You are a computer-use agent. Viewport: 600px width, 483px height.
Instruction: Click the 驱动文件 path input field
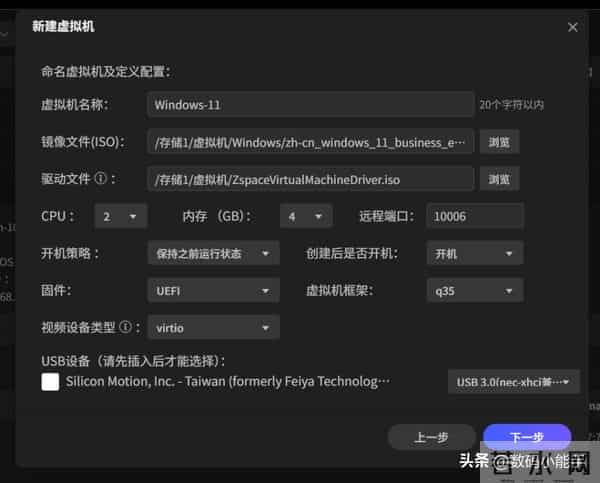pos(310,179)
